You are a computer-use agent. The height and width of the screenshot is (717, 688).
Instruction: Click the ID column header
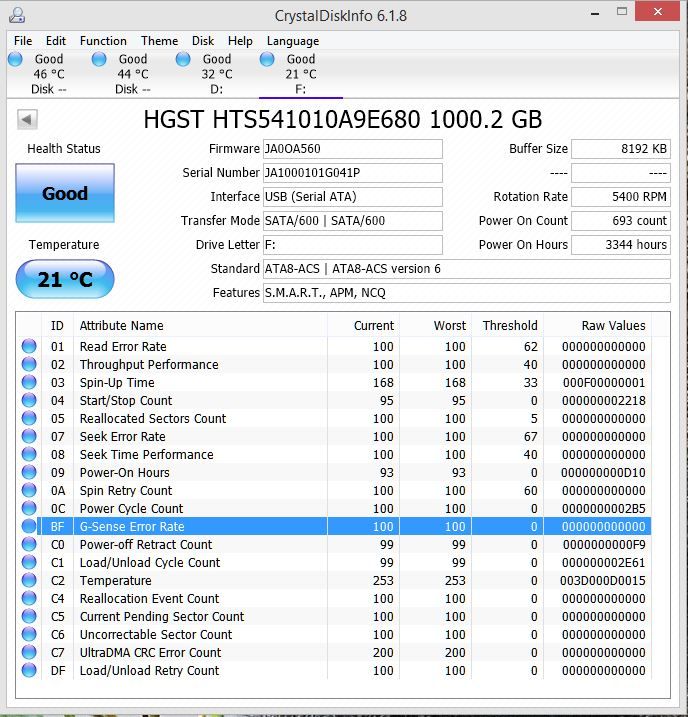click(x=58, y=326)
